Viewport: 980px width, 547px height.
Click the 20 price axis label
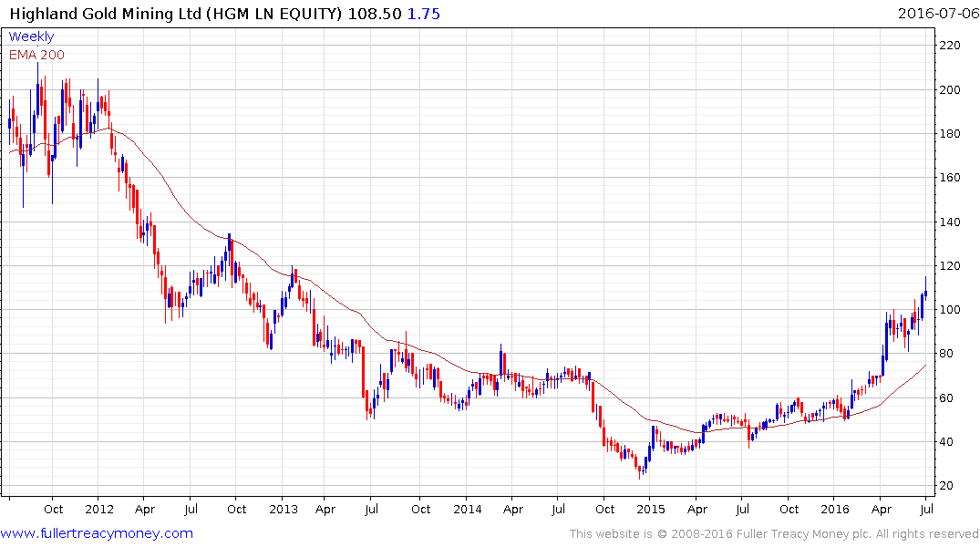point(946,486)
